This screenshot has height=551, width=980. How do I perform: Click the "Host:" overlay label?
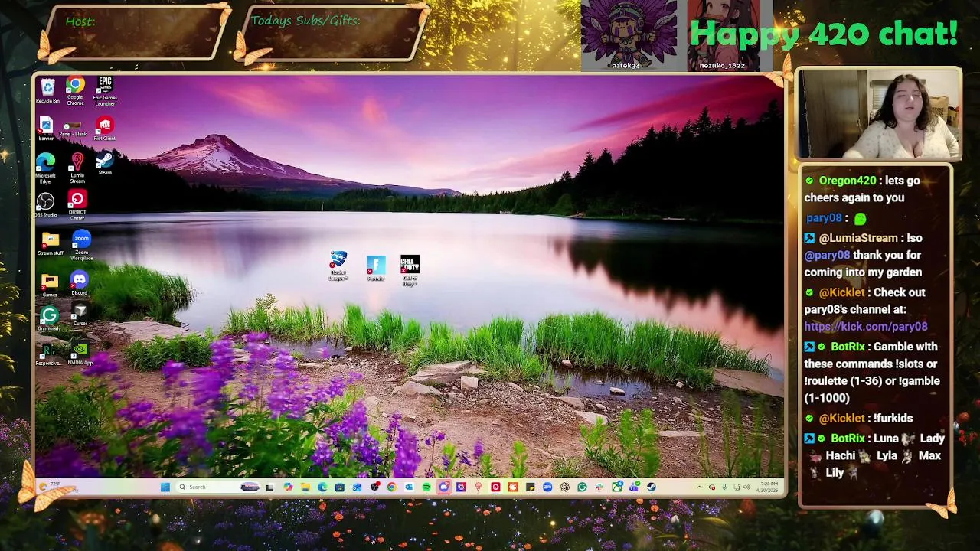80,21
